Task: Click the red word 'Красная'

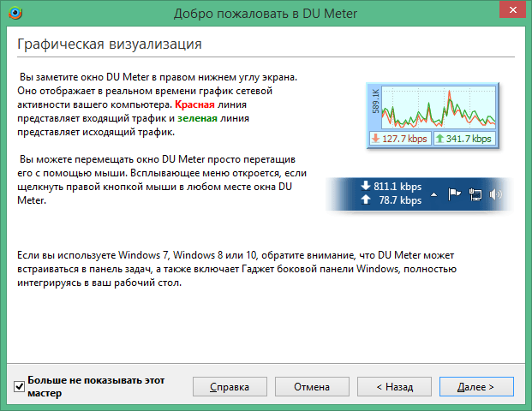Action: [x=194, y=104]
